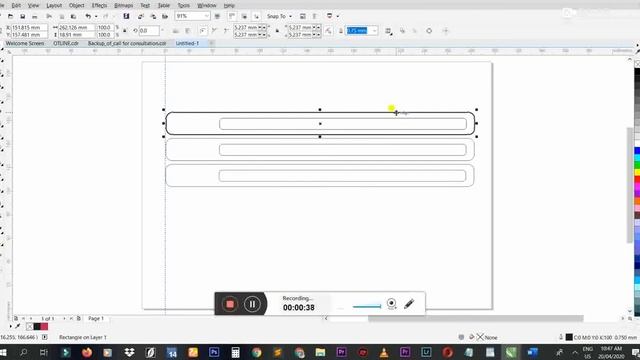
Task: Click the Save disk icon
Action: click(x=22, y=16)
